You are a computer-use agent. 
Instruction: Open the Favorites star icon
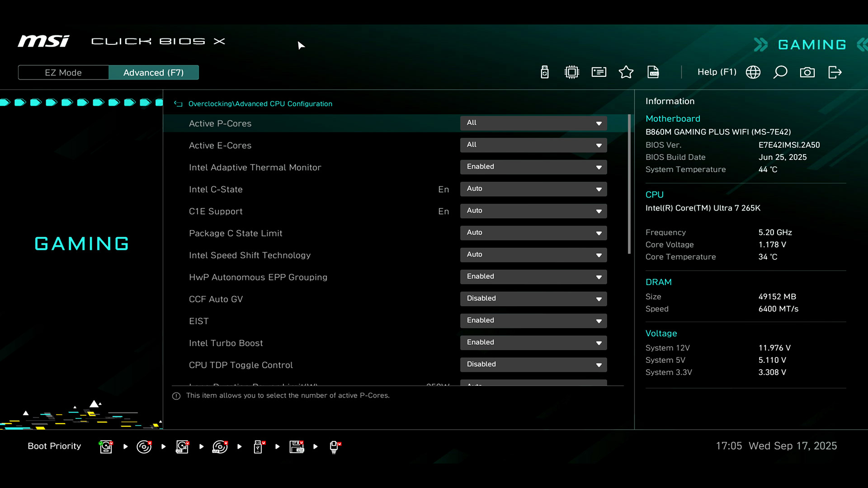click(x=626, y=72)
